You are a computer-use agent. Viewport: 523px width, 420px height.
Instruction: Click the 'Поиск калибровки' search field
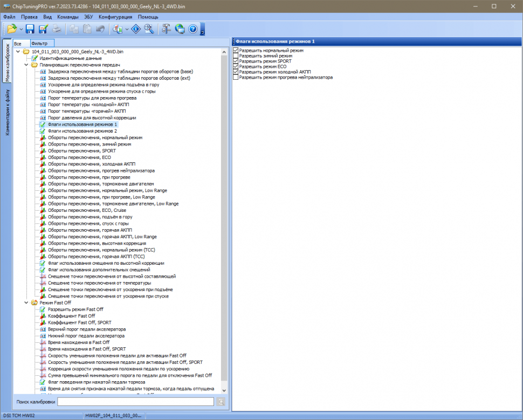(136, 402)
